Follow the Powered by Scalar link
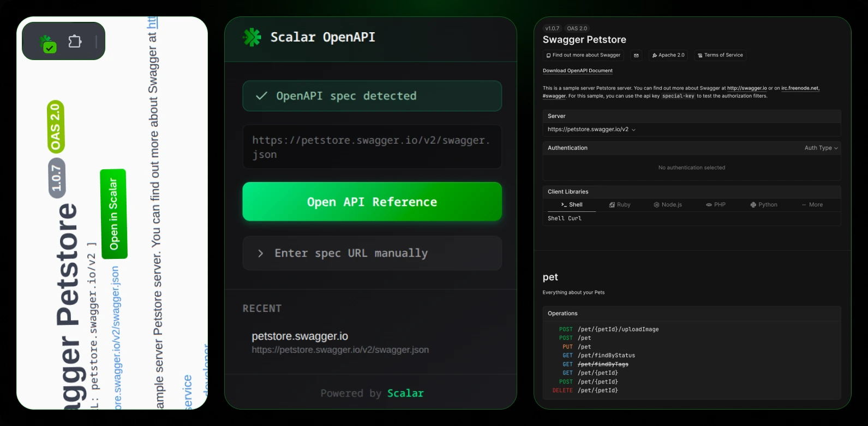 click(405, 393)
